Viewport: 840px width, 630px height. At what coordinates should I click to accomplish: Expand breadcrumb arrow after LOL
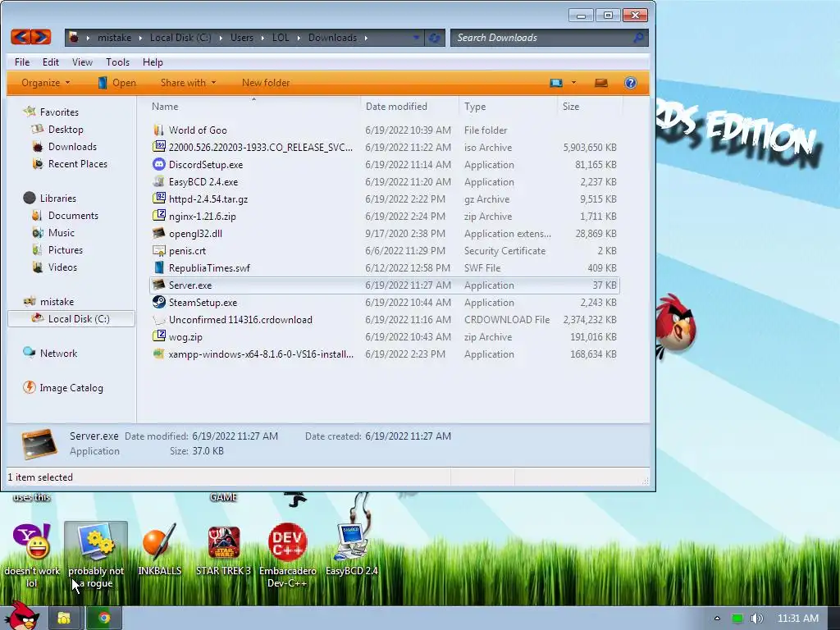tap(299, 38)
